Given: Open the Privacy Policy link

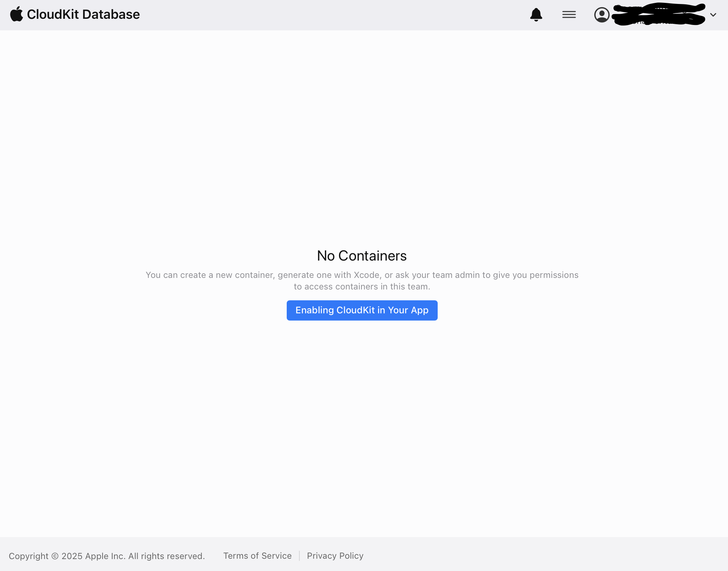Looking at the screenshot, I should (335, 555).
